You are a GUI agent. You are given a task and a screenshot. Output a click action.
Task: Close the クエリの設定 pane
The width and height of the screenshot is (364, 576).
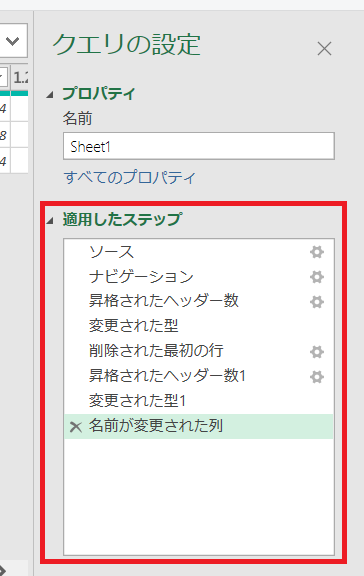pyautogui.click(x=324, y=48)
